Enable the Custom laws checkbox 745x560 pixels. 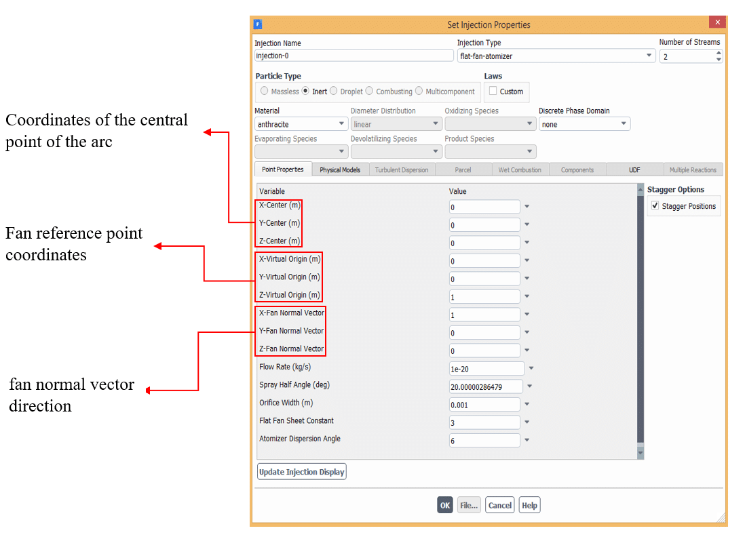point(493,92)
